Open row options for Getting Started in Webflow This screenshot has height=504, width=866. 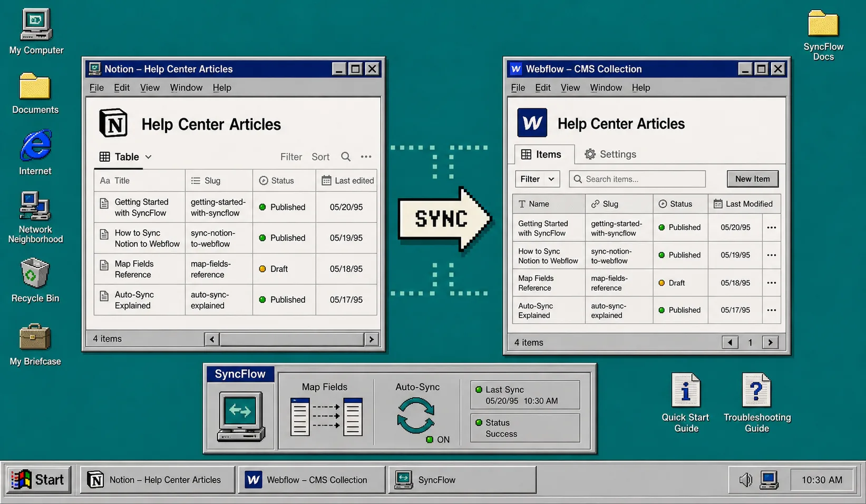pyautogui.click(x=772, y=228)
